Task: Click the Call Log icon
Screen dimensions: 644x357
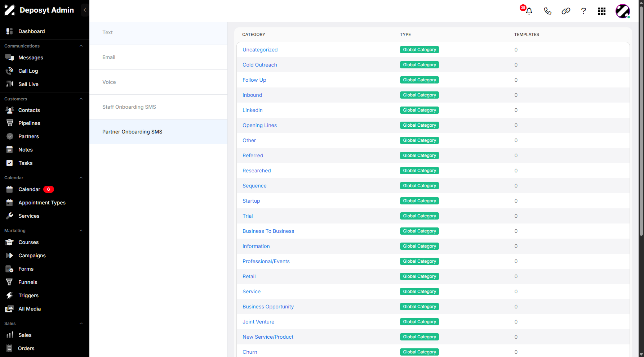Action: point(10,71)
